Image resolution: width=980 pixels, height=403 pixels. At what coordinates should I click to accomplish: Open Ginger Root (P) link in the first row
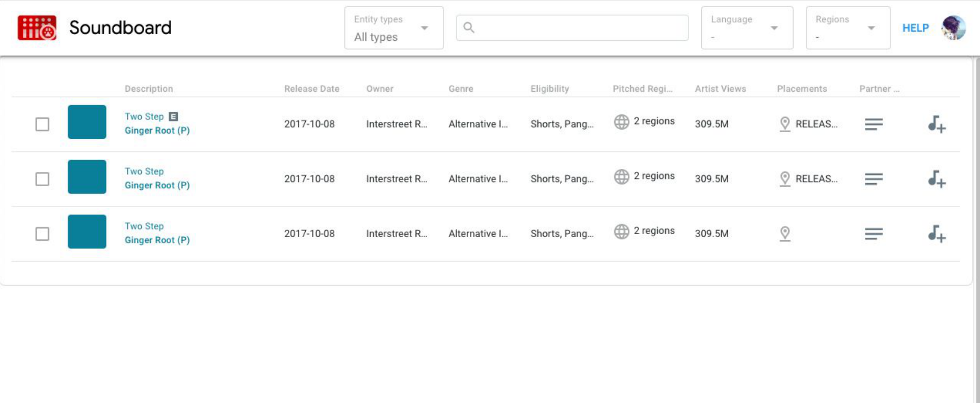coord(157,131)
